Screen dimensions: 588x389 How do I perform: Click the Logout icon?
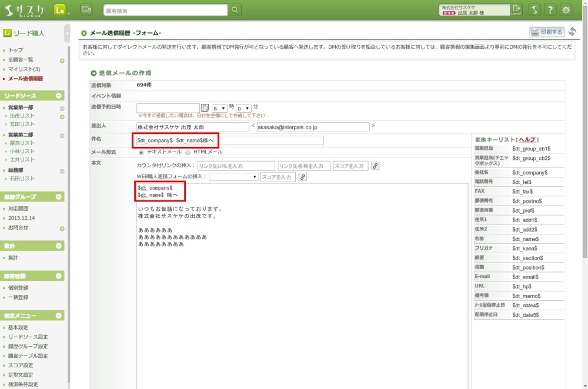click(x=516, y=9)
